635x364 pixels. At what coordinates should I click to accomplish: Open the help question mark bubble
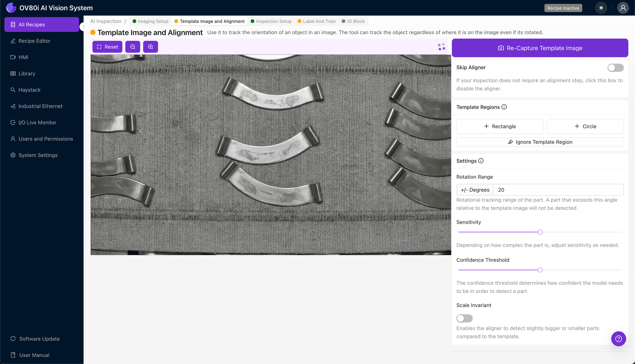[618, 339]
